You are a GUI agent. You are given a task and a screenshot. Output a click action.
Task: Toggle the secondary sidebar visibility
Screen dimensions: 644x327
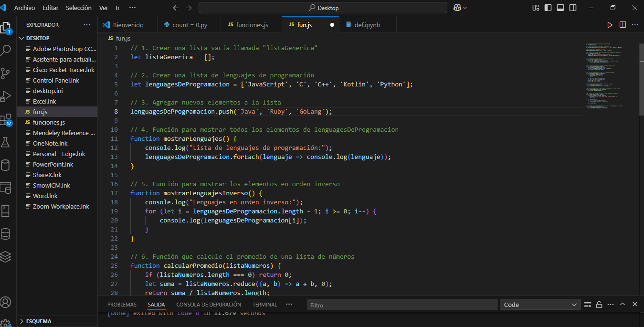click(x=573, y=8)
